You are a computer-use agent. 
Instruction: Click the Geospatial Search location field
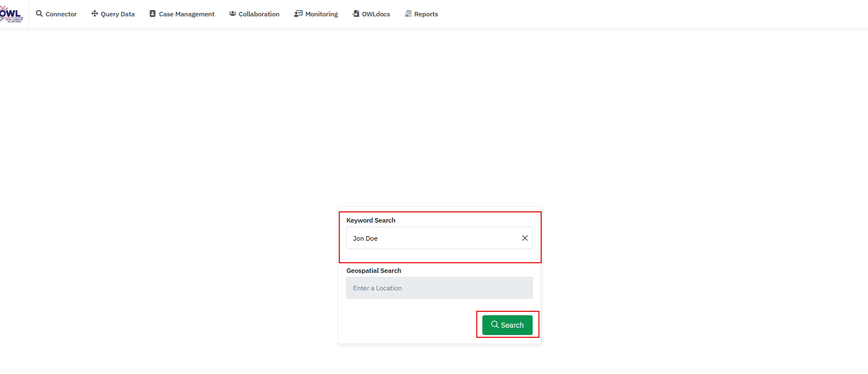click(x=439, y=288)
